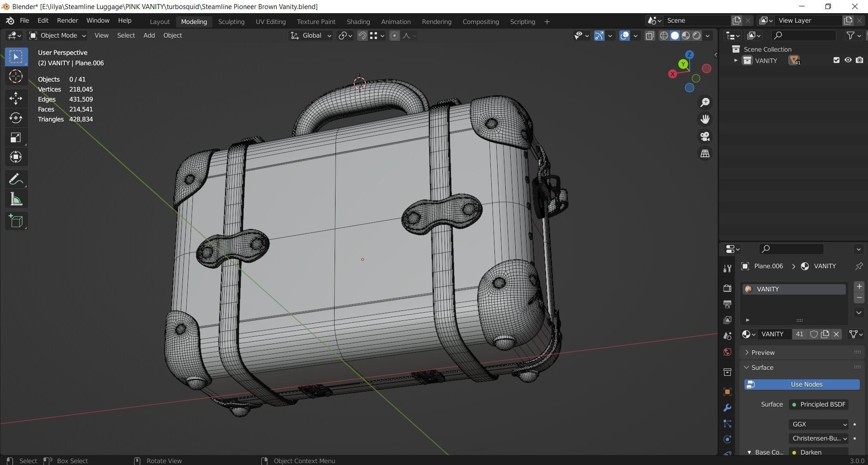Image resolution: width=868 pixels, height=465 pixels.
Task: Open the shading options dropdown
Action: [x=707, y=36]
